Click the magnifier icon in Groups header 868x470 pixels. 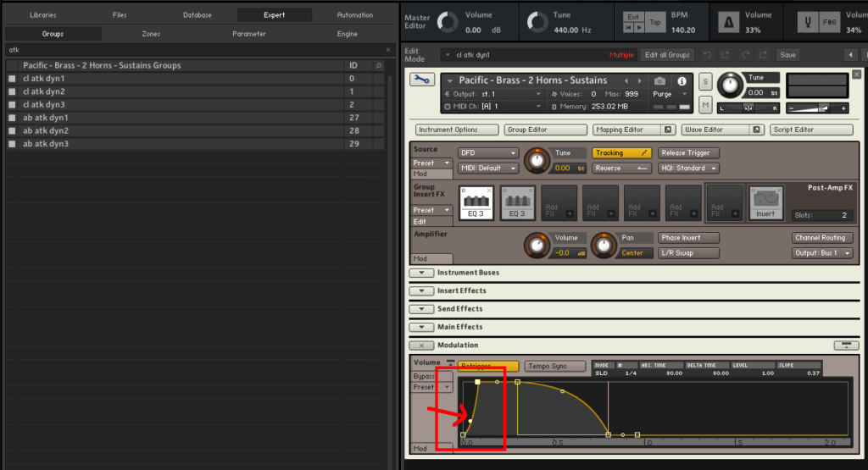379,66
